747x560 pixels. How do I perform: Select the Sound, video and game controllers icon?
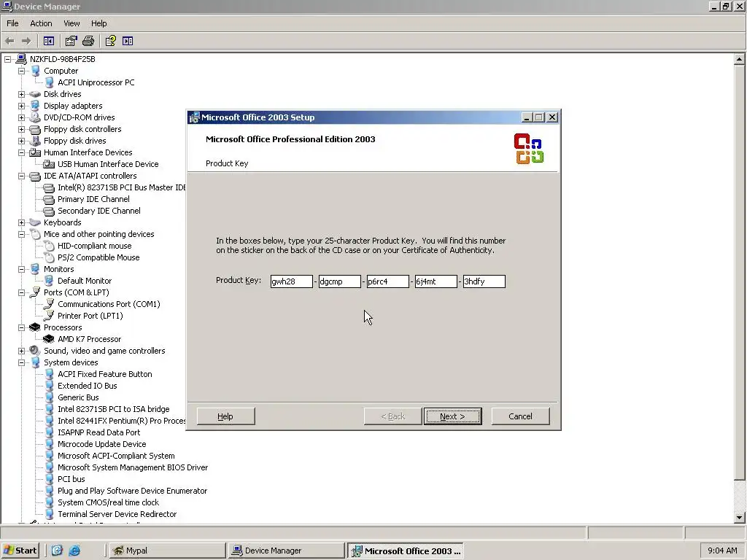point(35,351)
